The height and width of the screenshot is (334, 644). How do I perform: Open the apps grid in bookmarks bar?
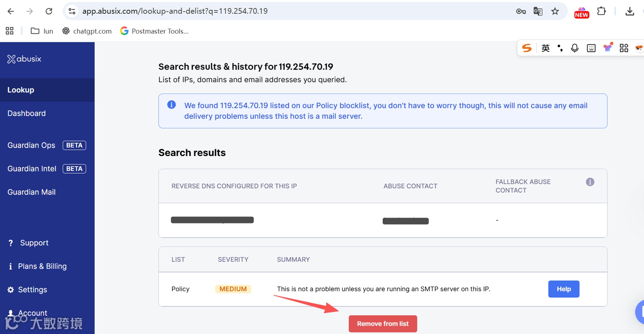point(10,31)
